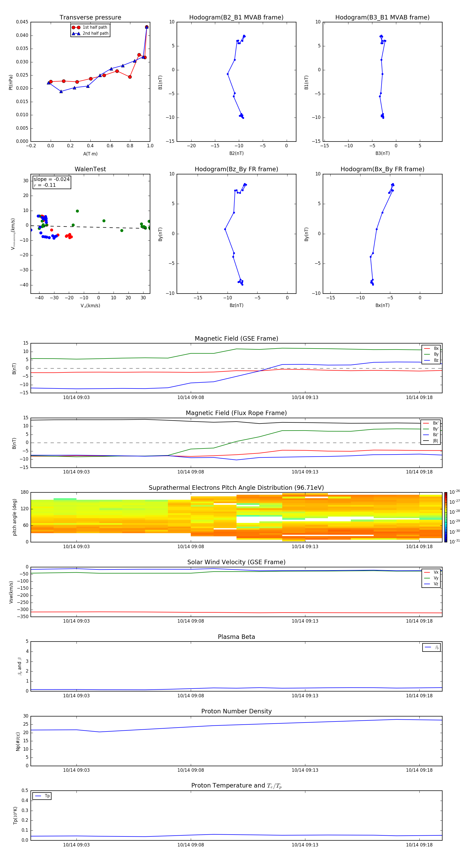The width and height of the screenshot is (473, 868).
Task: Click the "By'" legend entry in Flux Rope plot
Action: click(431, 429)
